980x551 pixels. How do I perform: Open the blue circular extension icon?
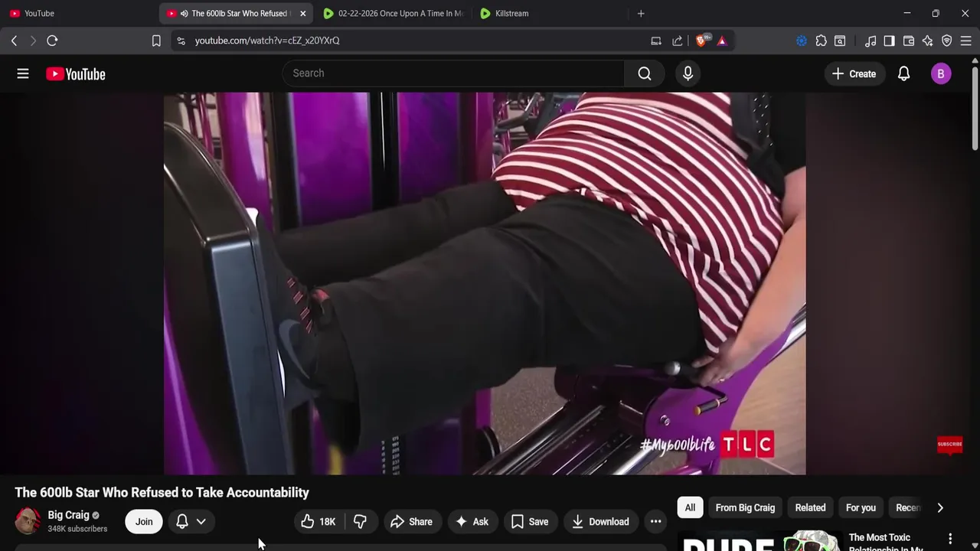pos(802,41)
